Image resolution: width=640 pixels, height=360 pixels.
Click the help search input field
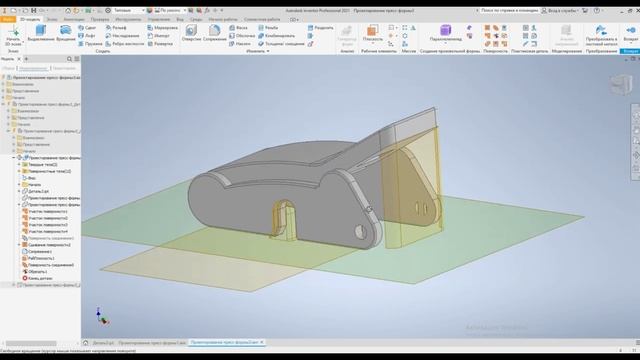point(509,11)
